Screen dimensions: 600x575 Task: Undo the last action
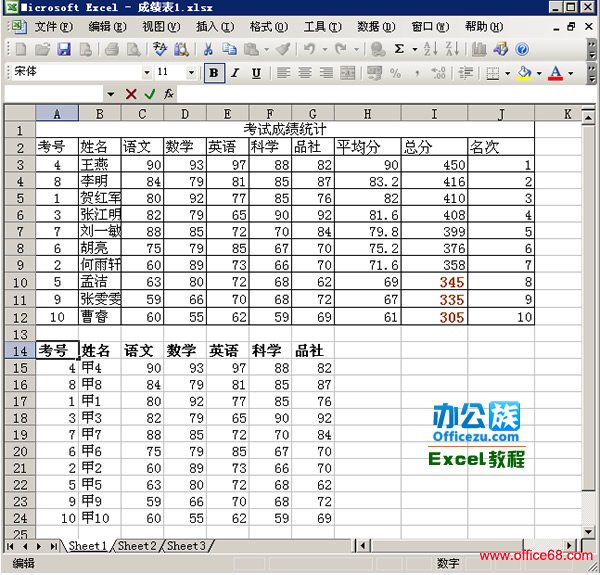click(309, 49)
